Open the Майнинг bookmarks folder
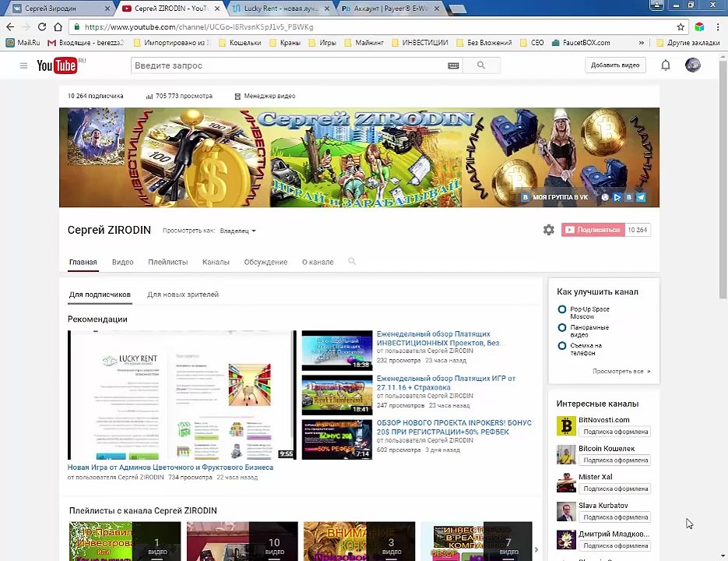 point(364,43)
